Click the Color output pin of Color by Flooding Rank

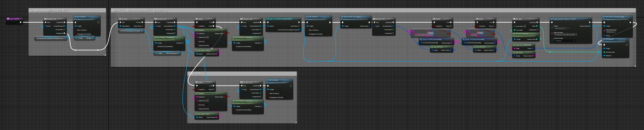532,48
